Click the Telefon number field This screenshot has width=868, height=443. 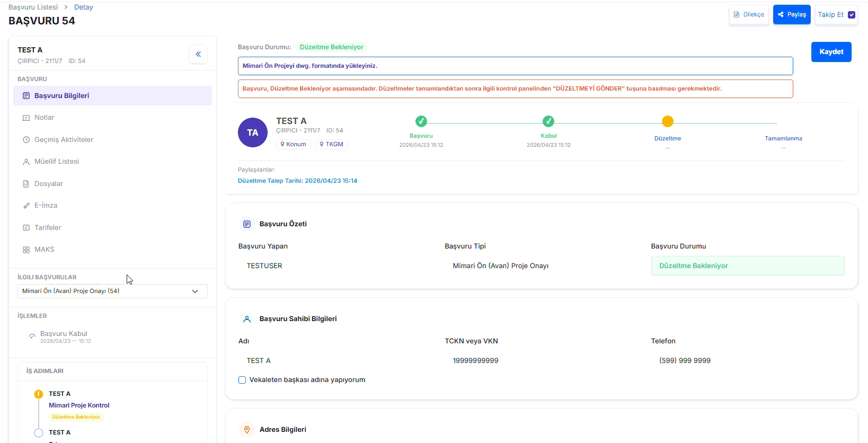[x=748, y=361]
